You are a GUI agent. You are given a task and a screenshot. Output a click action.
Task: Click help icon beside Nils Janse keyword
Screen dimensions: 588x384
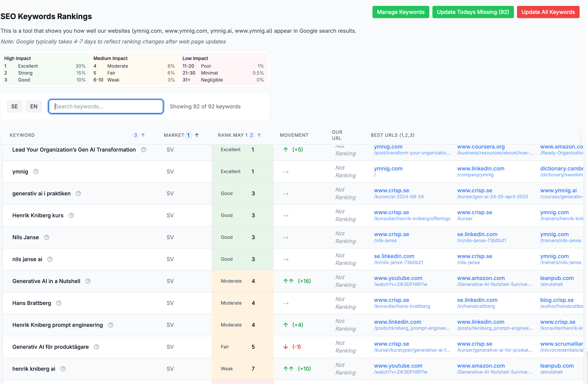tap(47, 237)
